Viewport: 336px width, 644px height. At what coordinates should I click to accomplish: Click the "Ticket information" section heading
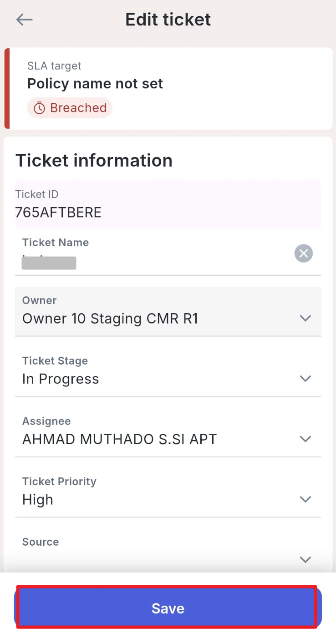[x=94, y=161]
